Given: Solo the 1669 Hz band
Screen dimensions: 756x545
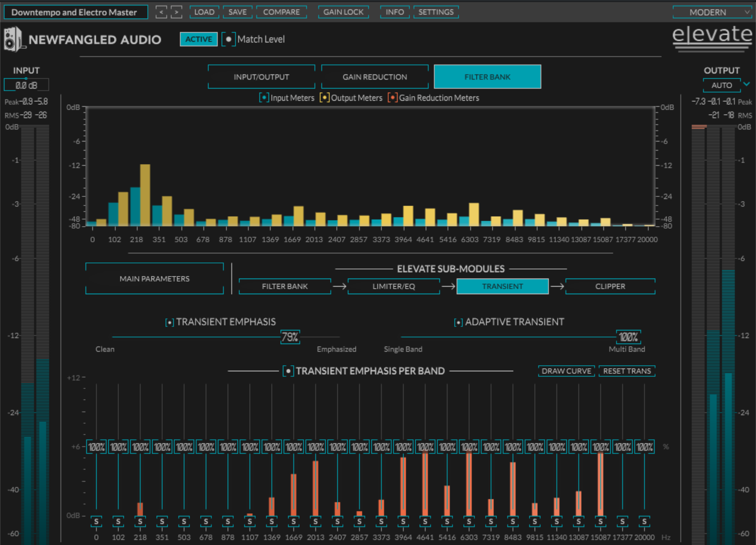Looking at the screenshot, I should 294,522.
